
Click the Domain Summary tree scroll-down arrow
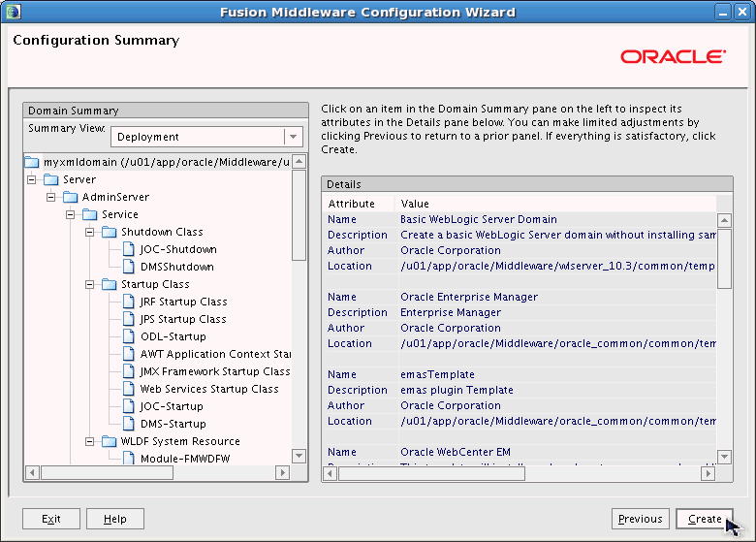pos(299,456)
